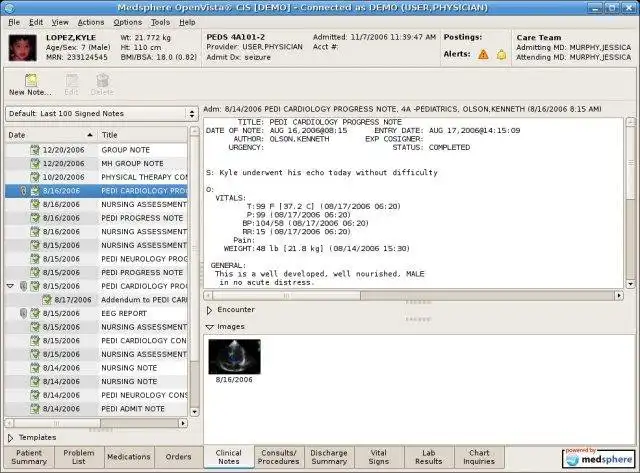Open the notes filter dropdown Last 100 Signed Notes

tap(102, 113)
